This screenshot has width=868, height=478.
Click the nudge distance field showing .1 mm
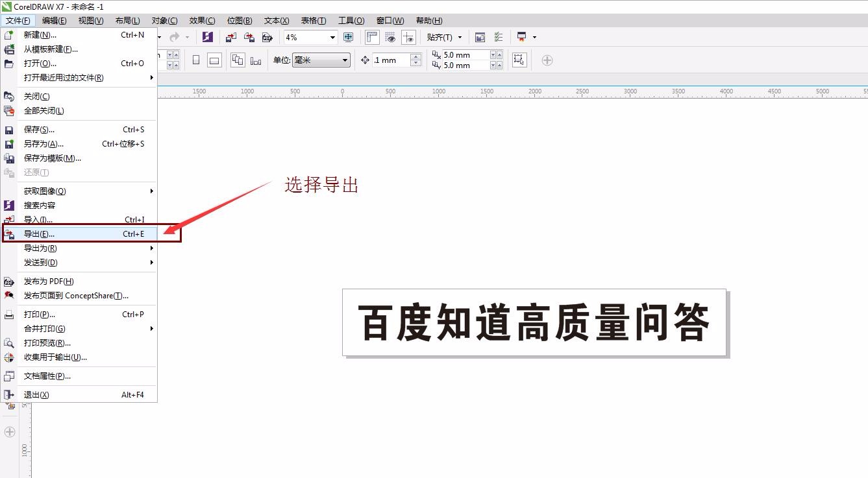(391, 60)
